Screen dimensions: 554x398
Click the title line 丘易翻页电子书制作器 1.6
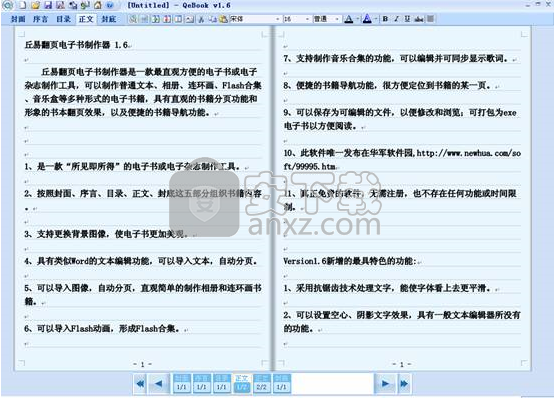76,45
